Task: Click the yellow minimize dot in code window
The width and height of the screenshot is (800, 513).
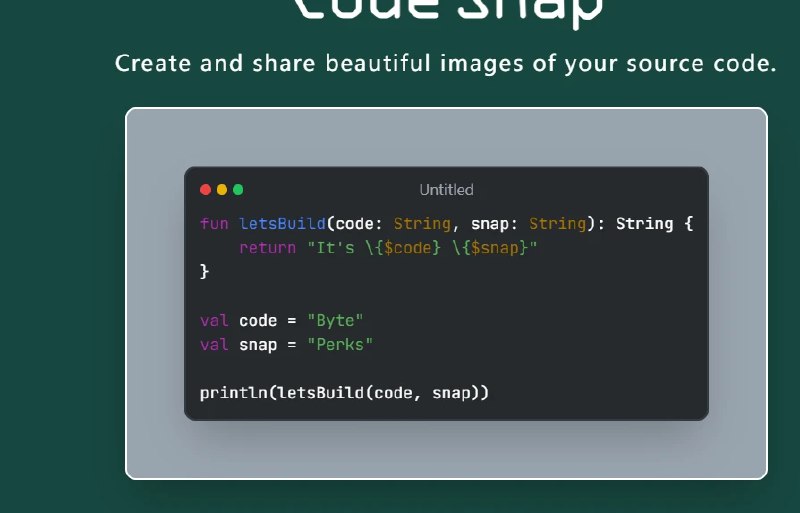Action: pos(222,190)
